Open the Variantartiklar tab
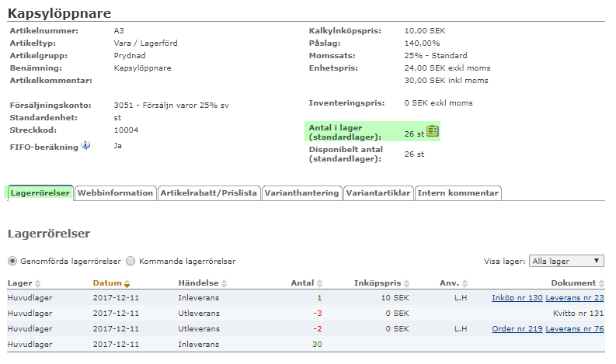The width and height of the screenshot is (616, 364). pos(378,193)
